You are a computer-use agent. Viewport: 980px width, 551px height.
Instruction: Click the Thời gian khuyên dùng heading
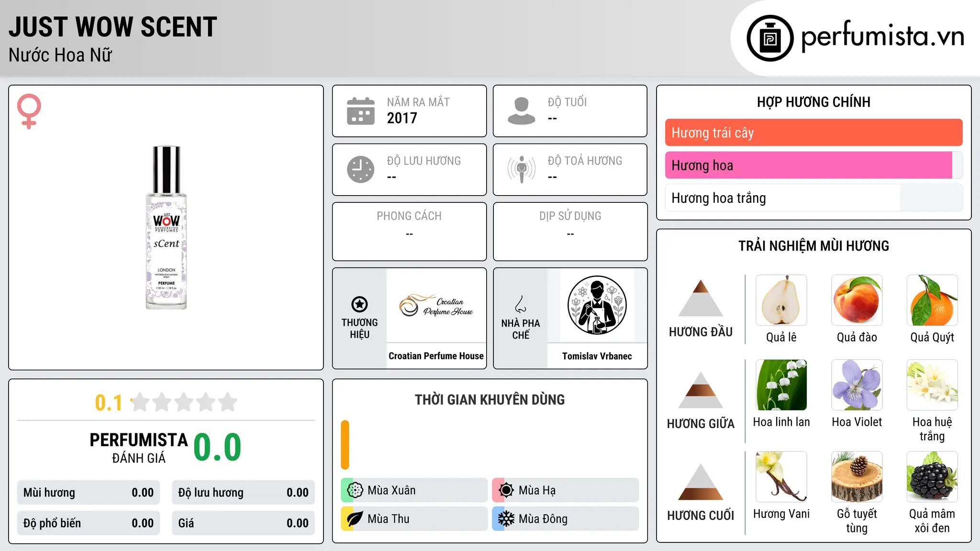[x=490, y=400]
